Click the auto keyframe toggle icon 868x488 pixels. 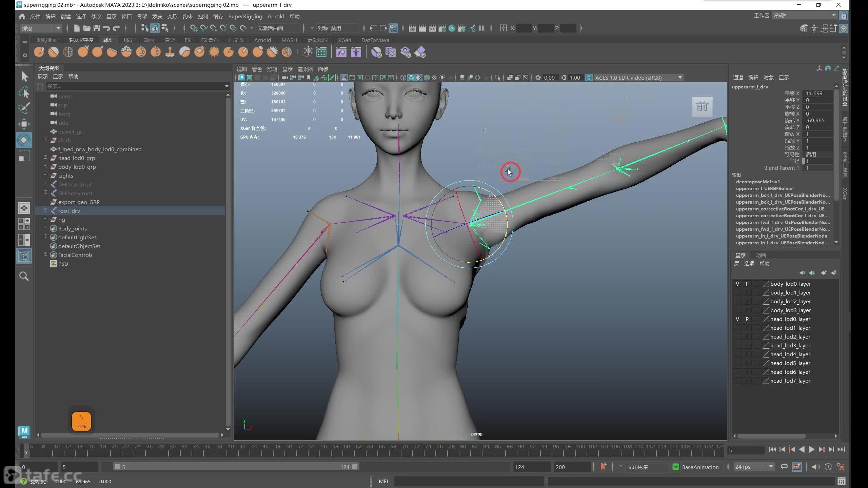click(828, 467)
